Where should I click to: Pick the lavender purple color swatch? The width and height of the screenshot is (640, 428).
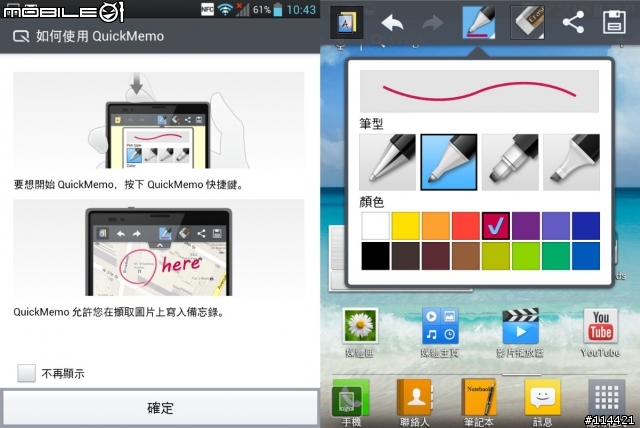tap(556, 226)
